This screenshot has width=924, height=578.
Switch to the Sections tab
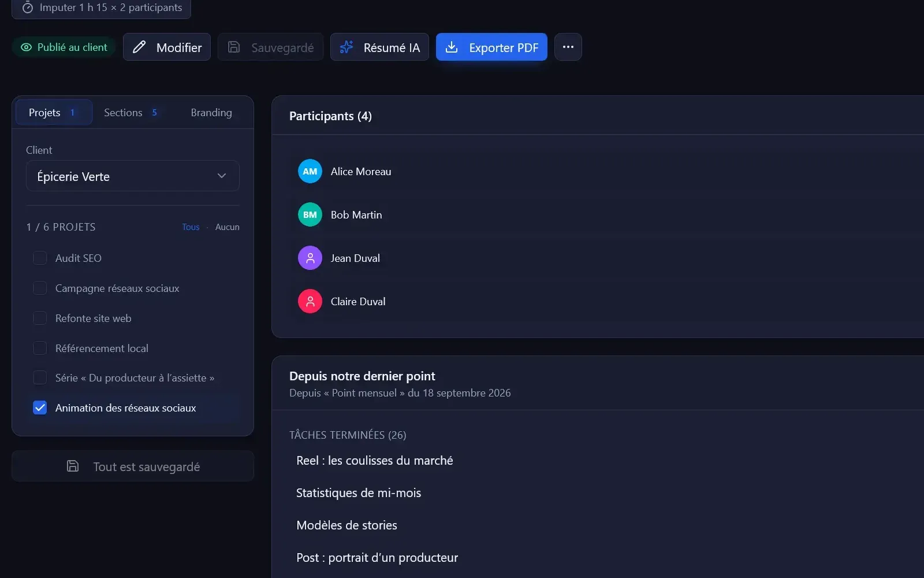click(x=131, y=112)
